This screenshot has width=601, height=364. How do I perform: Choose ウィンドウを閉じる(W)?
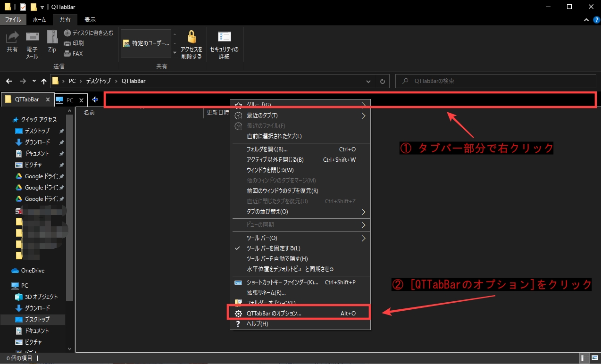(x=300, y=170)
